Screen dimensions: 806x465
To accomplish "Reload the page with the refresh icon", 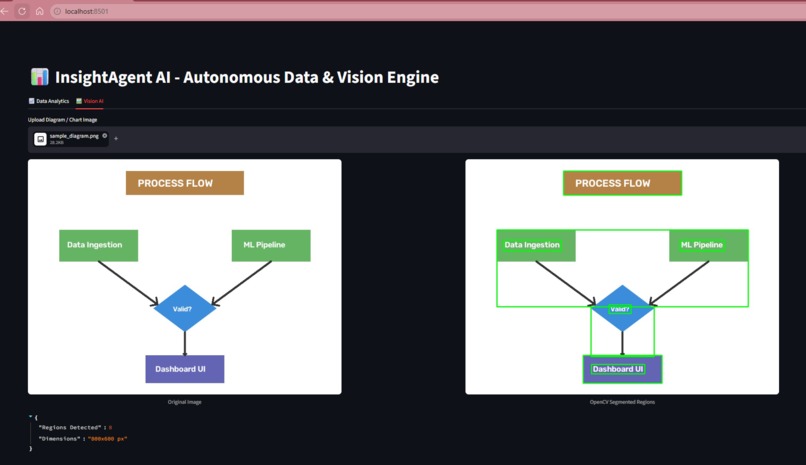I will pos(22,11).
